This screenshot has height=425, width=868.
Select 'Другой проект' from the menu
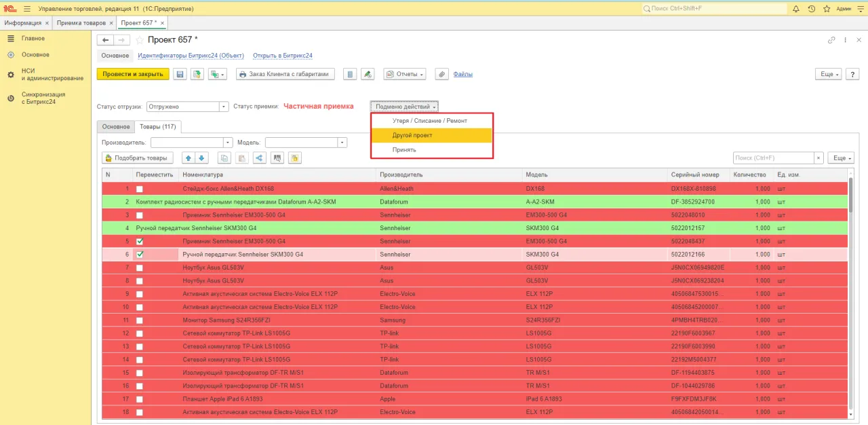431,135
